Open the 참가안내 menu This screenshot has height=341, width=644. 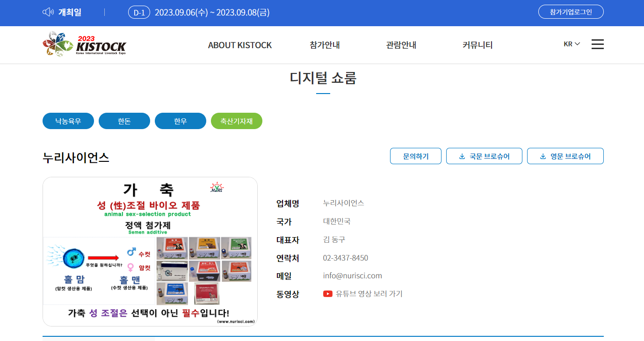pos(325,45)
